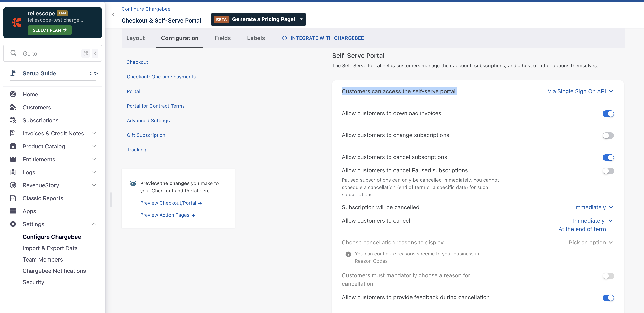Click the Customers icon in sidebar
644x313 pixels.
pos(13,107)
